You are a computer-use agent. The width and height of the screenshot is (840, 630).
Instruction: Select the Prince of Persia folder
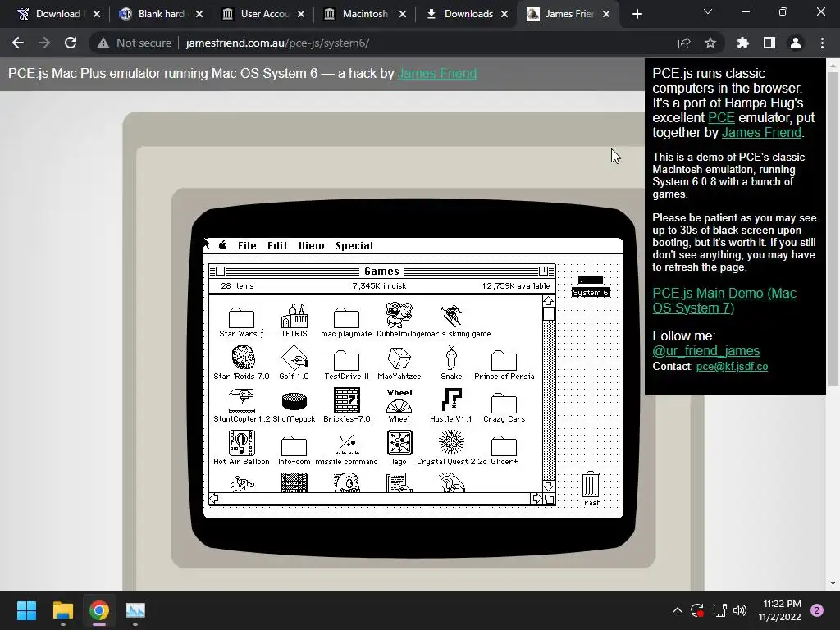pyautogui.click(x=504, y=361)
